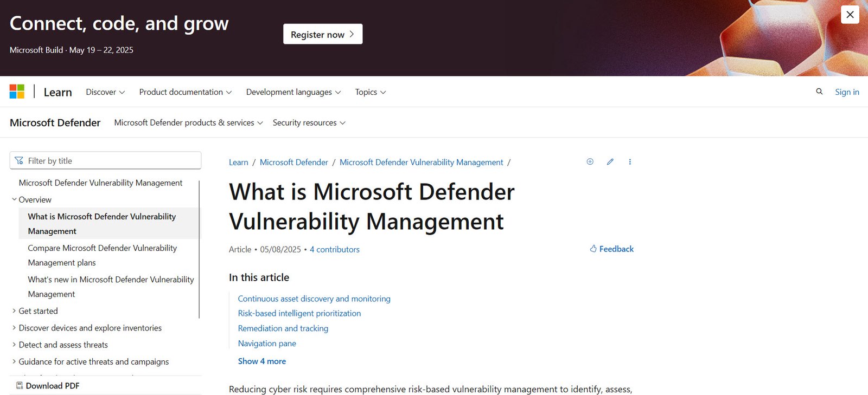
Task: Click Learn in the breadcrumb
Action: click(239, 162)
